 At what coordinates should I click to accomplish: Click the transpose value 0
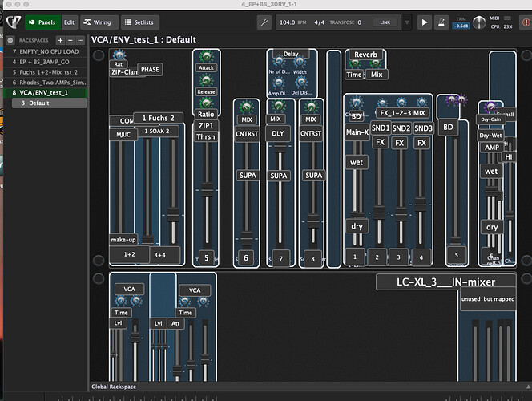coord(359,22)
